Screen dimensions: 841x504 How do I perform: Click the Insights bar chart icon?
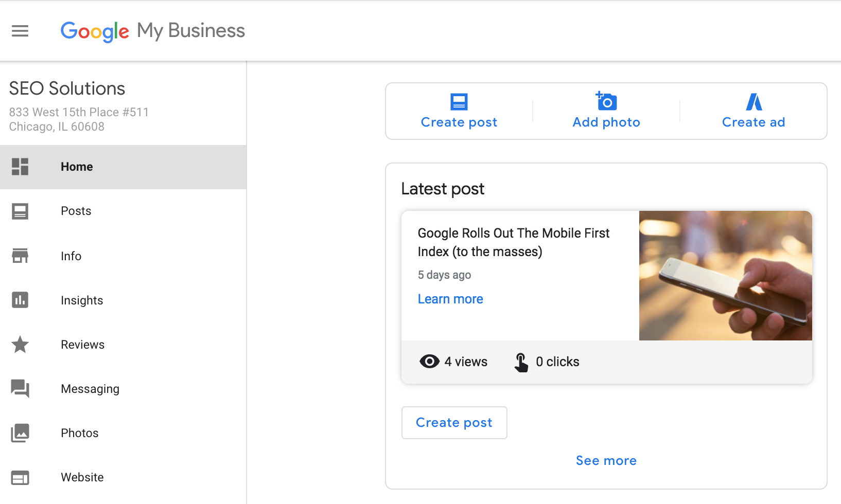coord(20,300)
